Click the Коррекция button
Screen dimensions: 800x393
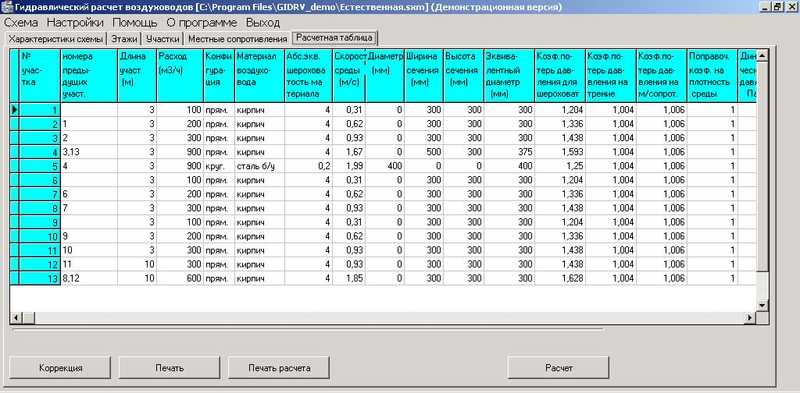click(61, 367)
